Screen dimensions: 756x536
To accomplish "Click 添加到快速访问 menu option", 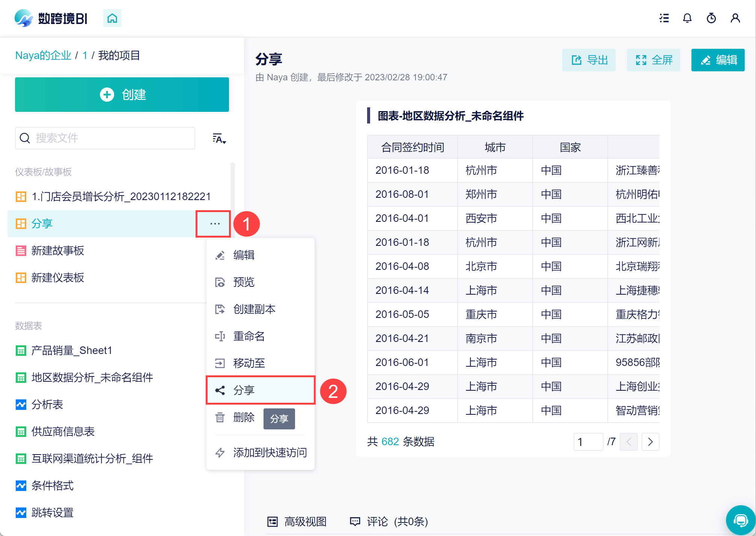I will point(270,453).
